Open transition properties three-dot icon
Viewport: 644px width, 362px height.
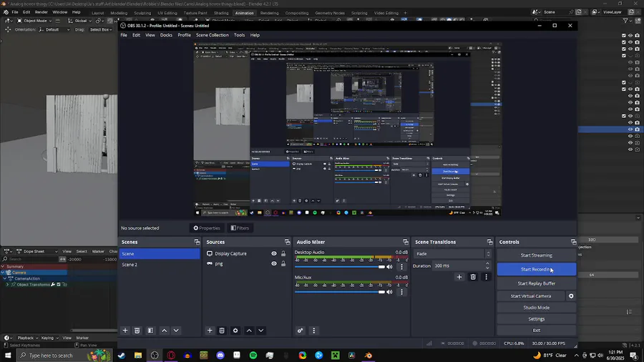487,277
